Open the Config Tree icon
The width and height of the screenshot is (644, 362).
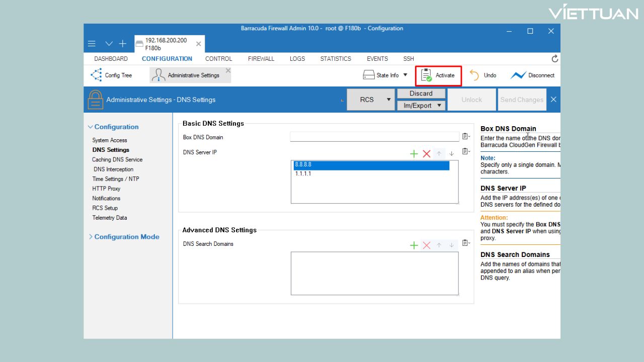96,75
